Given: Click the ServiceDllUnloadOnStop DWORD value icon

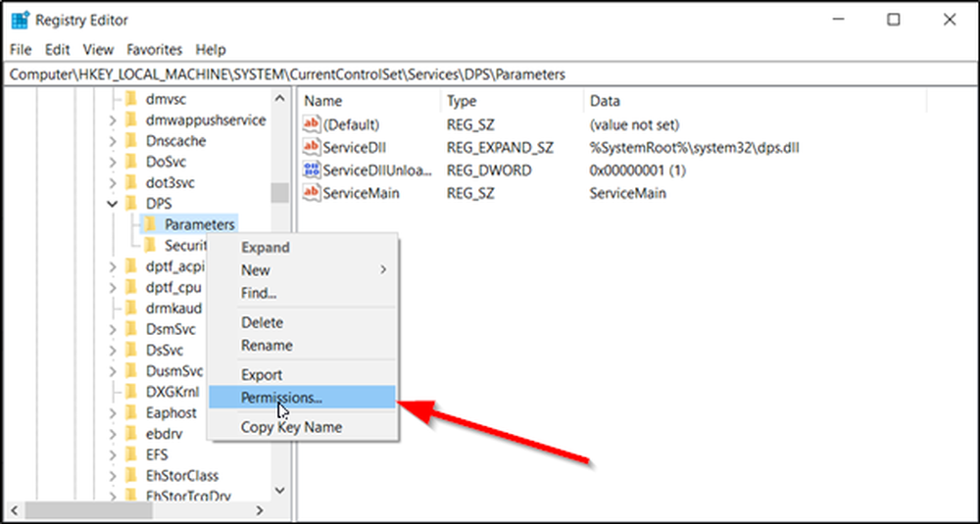Looking at the screenshot, I should point(312,170).
